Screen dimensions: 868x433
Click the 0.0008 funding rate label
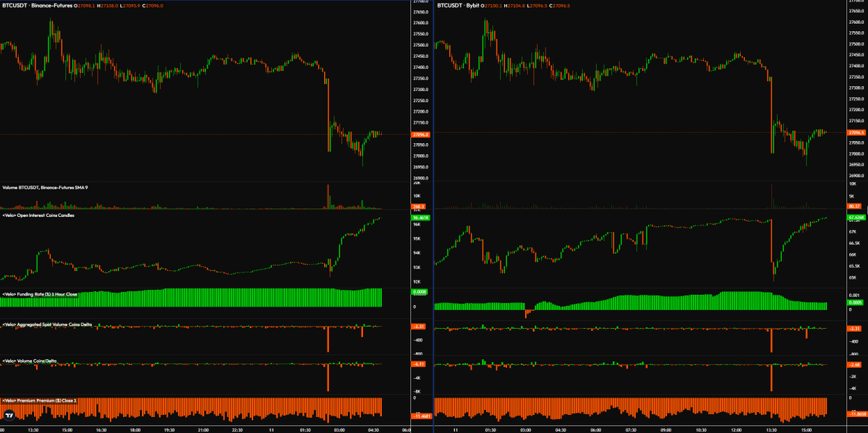[420, 292]
